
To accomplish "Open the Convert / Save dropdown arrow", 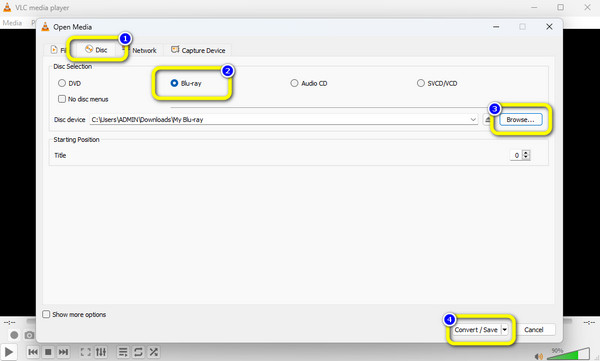I will point(505,330).
